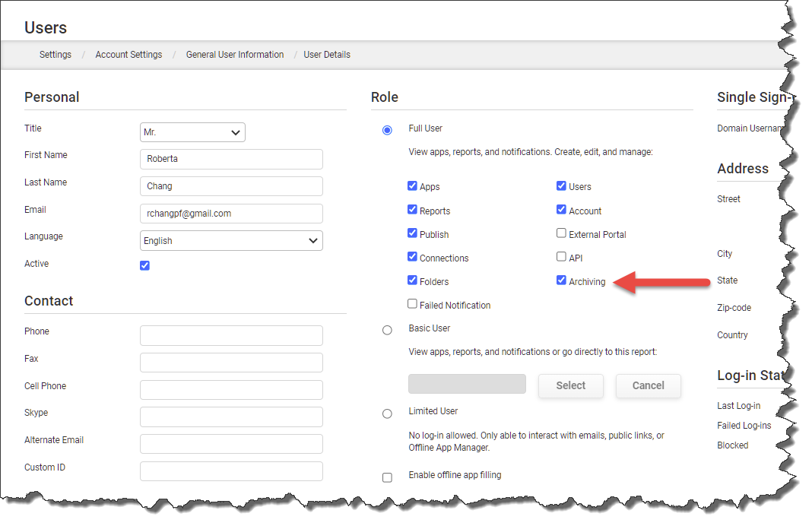Image resolution: width=812 pixels, height=526 pixels.
Task: Open the Title dropdown showing Mr.
Action: click(x=192, y=132)
